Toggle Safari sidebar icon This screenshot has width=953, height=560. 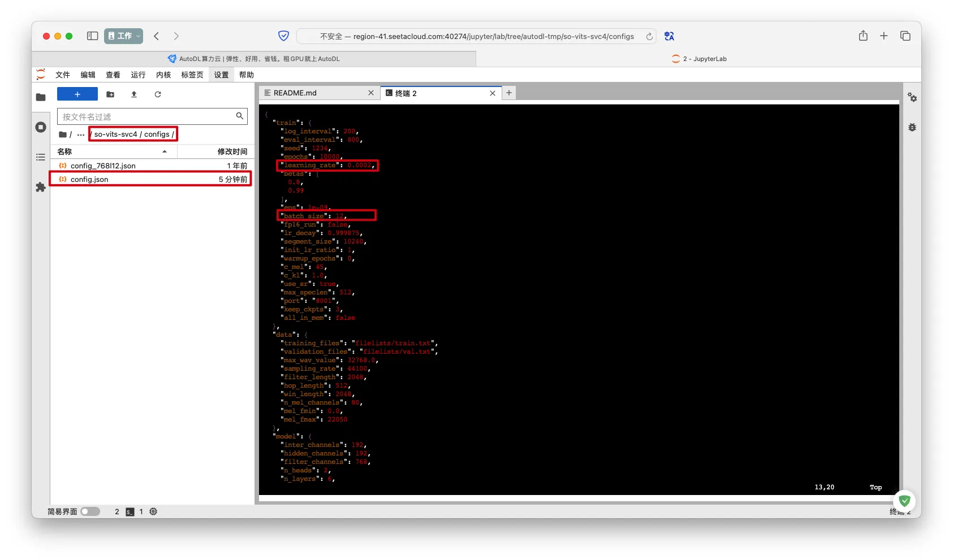click(92, 36)
